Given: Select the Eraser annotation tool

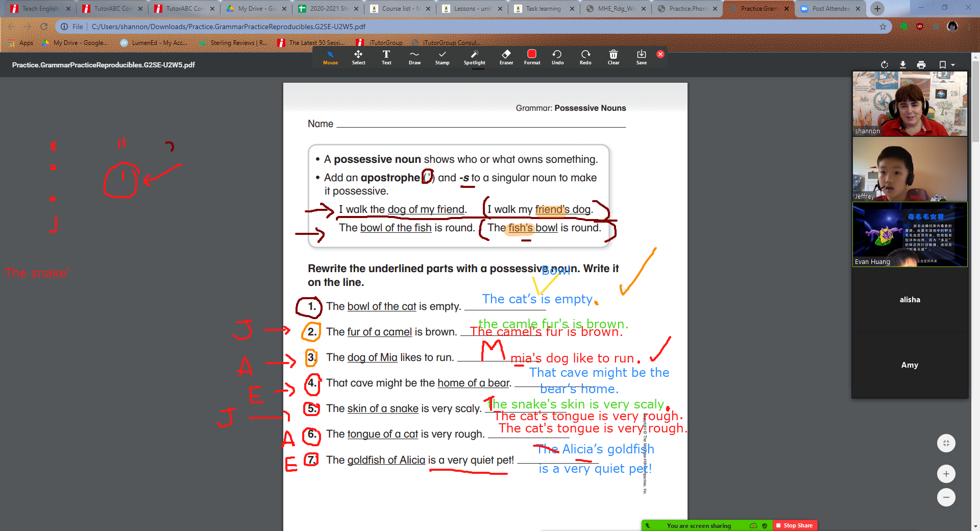Looking at the screenshot, I should tap(506, 57).
